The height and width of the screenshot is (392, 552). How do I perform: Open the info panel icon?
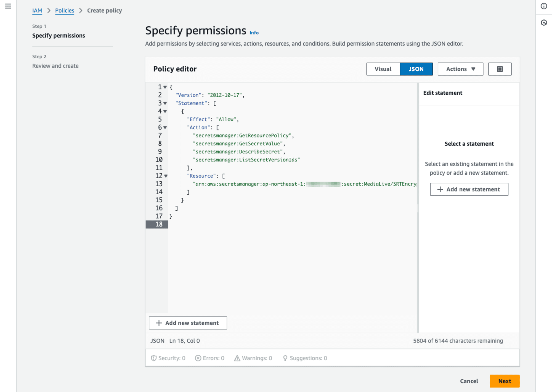coord(544,6)
